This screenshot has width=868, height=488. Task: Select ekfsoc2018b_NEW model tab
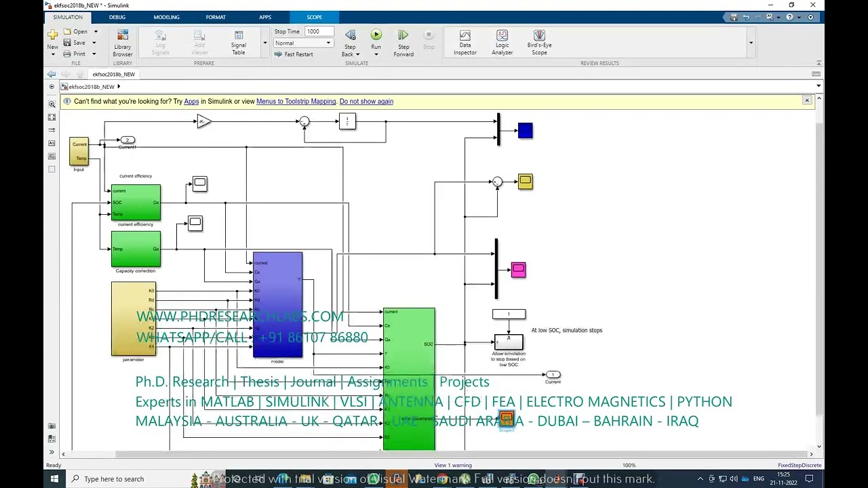pyautogui.click(x=113, y=74)
